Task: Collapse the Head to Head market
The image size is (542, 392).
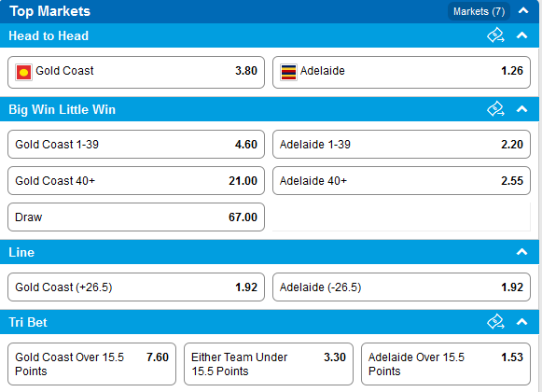Action: 522,35
